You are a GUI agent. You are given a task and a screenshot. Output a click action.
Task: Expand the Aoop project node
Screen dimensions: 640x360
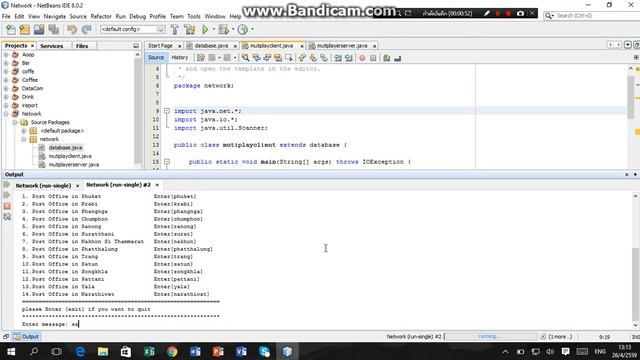tap(6, 55)
